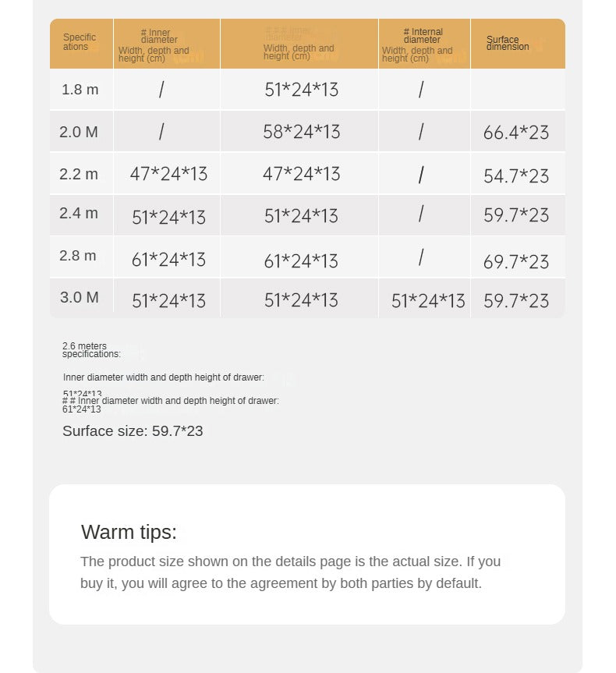Click the 51*24*13 cell in the 1.8 m row

coord(301,90)
